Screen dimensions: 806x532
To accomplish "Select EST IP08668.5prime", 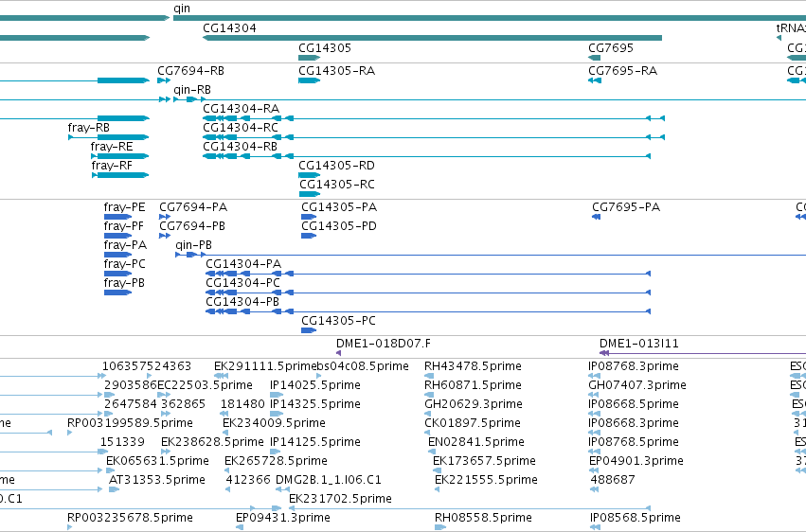I will [x=634, y=404].
